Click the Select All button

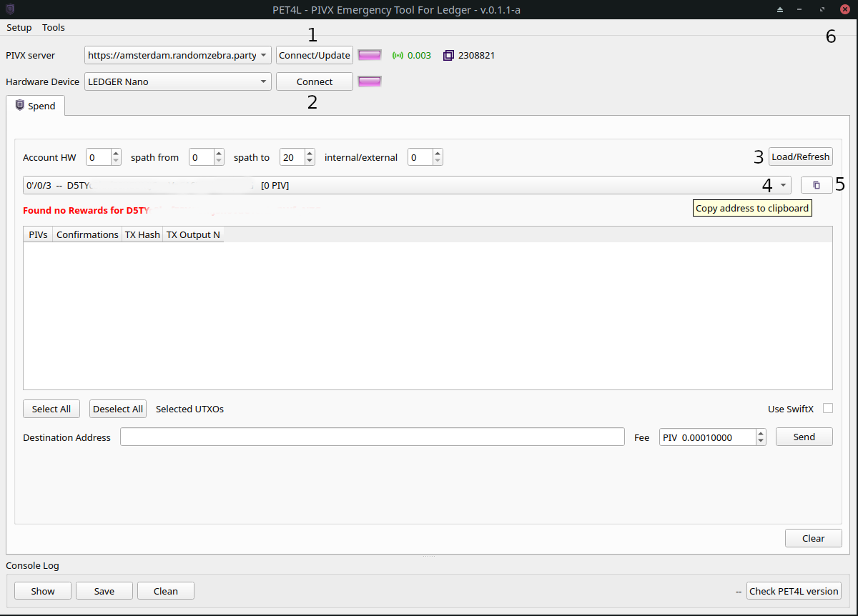coord(51,409)
